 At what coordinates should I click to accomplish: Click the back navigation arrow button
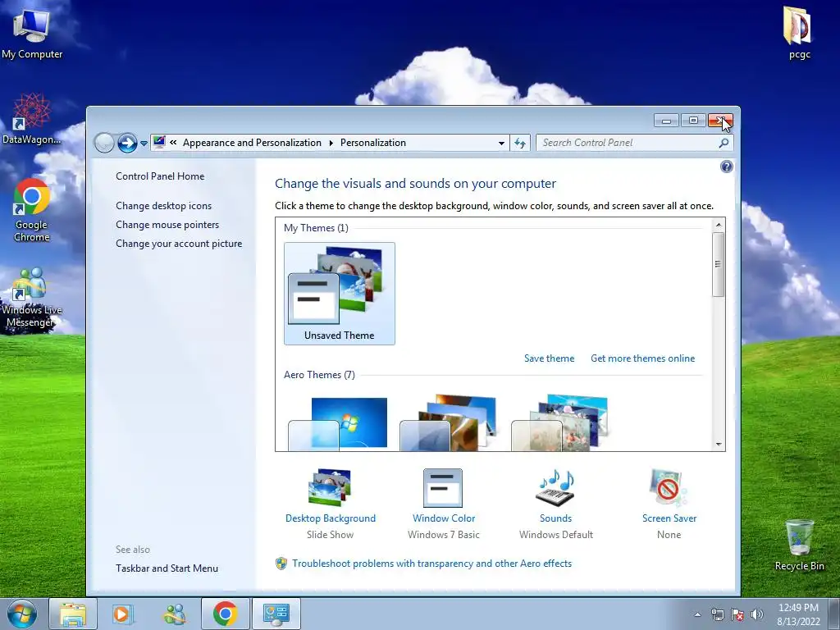pos(104,143)
